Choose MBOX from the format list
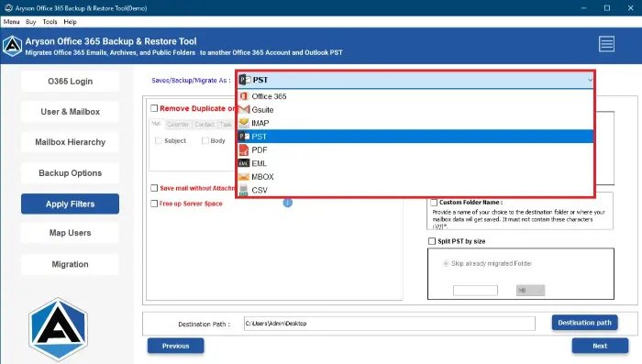 click(x=415, y=177)
